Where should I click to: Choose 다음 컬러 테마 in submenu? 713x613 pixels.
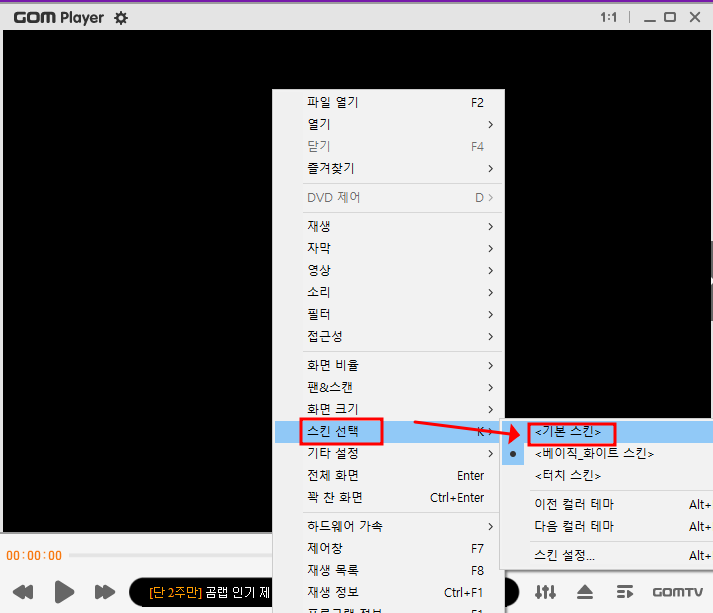[608, 526]
